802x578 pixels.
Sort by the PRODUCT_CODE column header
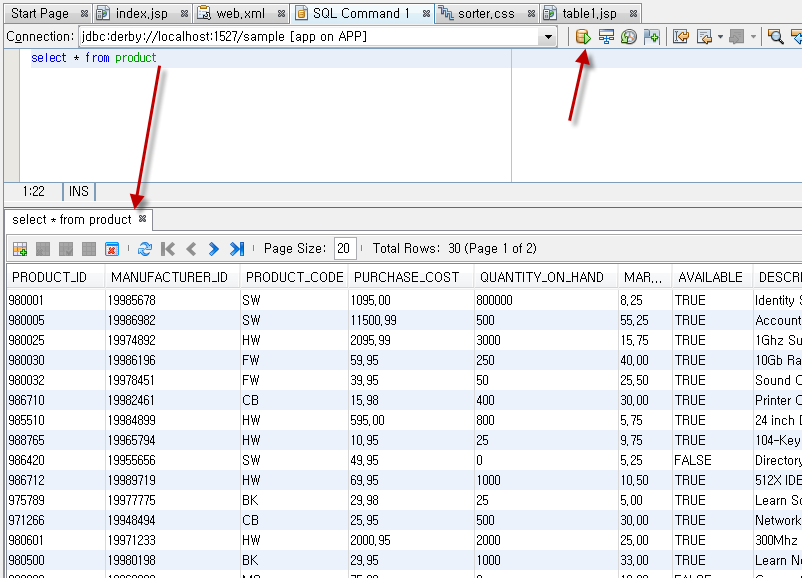[294, 277]
